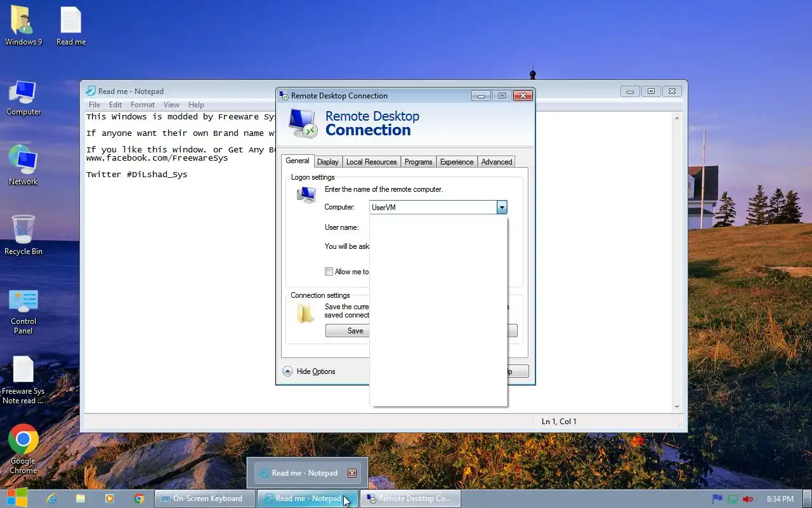
Task: Click the muted volume tray icon
Action: 748,499
